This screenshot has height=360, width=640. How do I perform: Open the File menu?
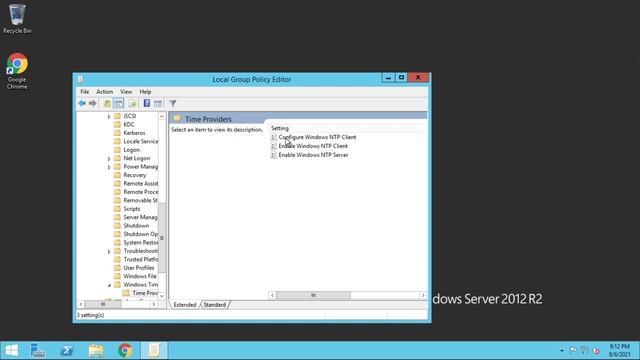85,92
